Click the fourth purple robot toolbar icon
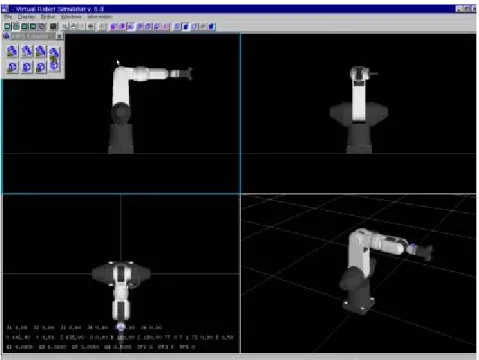 (139, 26)
